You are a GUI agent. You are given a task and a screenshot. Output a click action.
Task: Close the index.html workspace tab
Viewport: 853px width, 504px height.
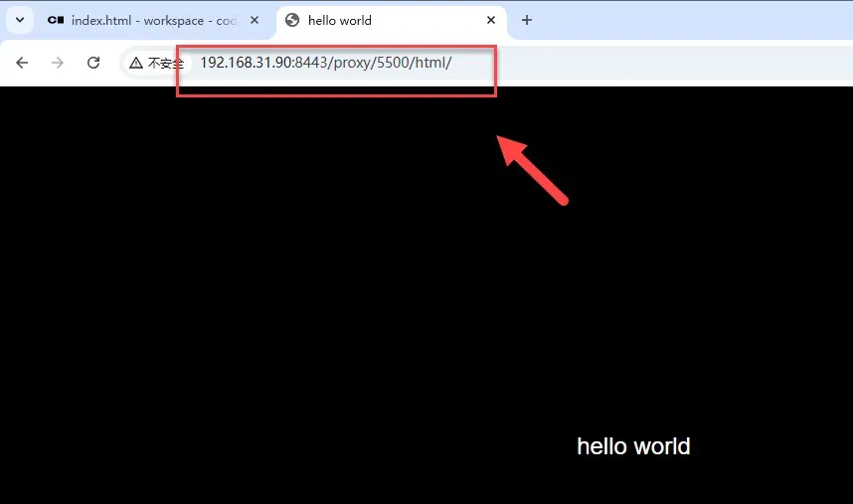[x=255, y=20]
